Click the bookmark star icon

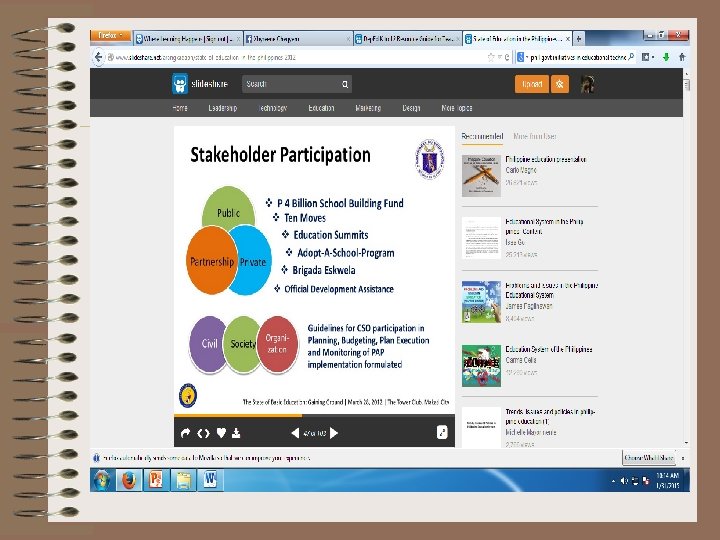[490, 57]
